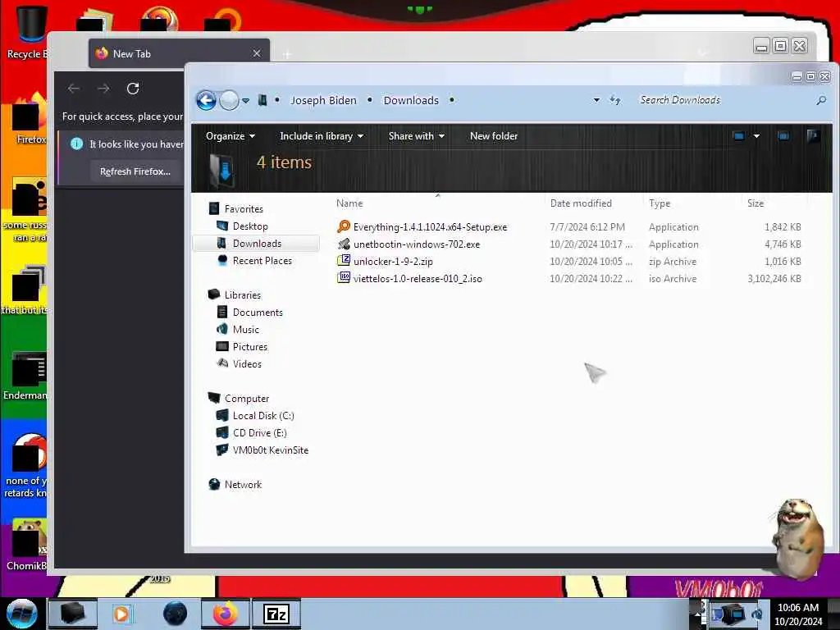Image resolution: width=840 pixels, height=630 pixels.
Task: Create a New folder
Action: pos(493,136)
